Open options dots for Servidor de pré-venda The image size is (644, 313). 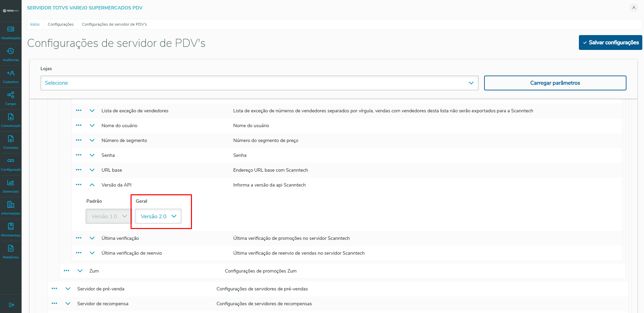click(x=54, y=288)
